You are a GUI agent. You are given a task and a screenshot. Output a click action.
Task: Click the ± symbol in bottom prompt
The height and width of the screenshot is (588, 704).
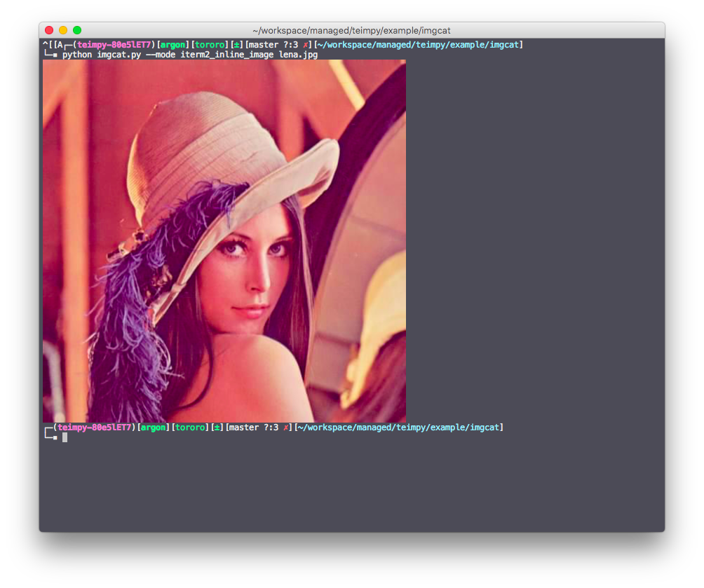point(217,428)
